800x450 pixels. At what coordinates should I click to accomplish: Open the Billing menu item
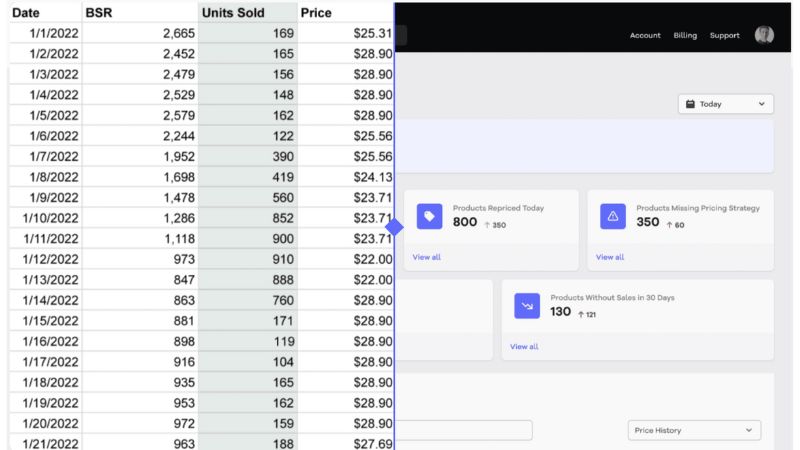(x=685, y=35)
